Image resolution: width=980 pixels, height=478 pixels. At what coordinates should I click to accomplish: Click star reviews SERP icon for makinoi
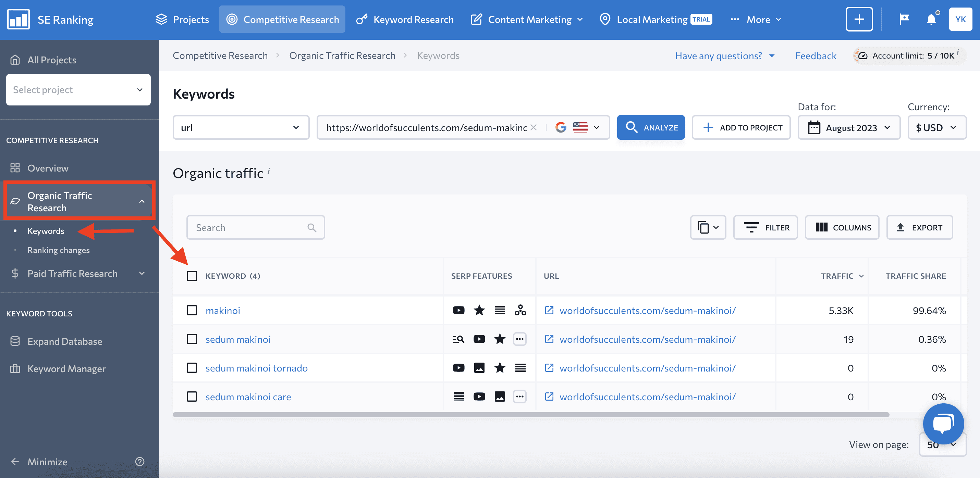479,310
